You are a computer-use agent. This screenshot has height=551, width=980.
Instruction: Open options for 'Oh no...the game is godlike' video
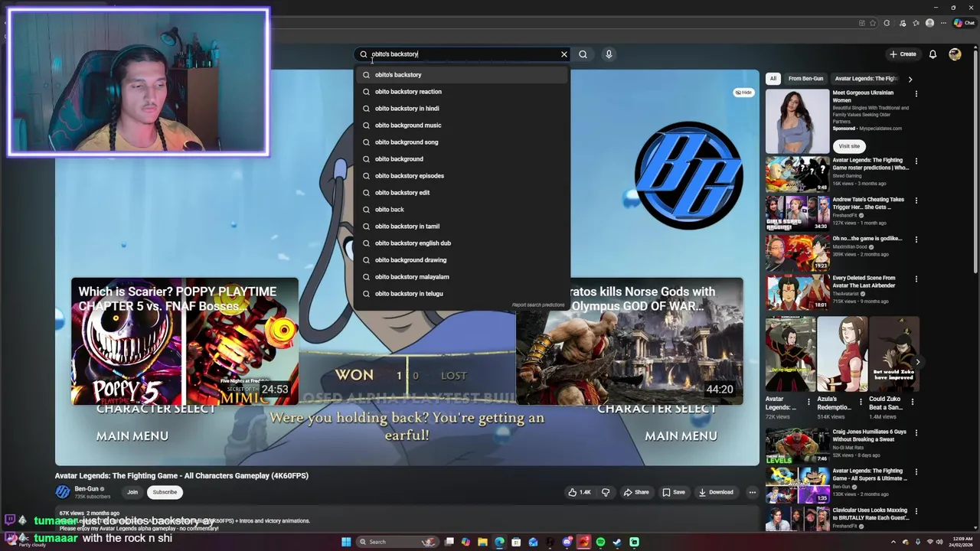pyautogui.click(x=916, y=240)
